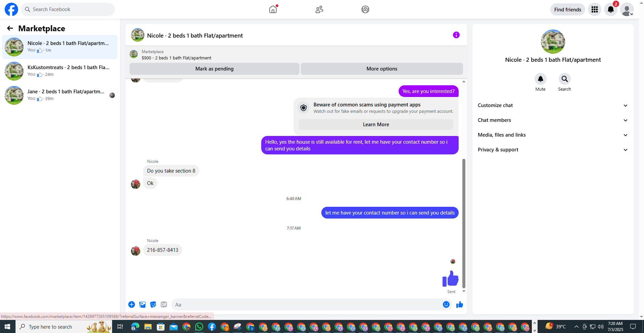Image resolution: width=644 pixels, height=333 pixels.
Task: Open Windows notification center icon
Action: pyautogui.click(x=633, y=327)
